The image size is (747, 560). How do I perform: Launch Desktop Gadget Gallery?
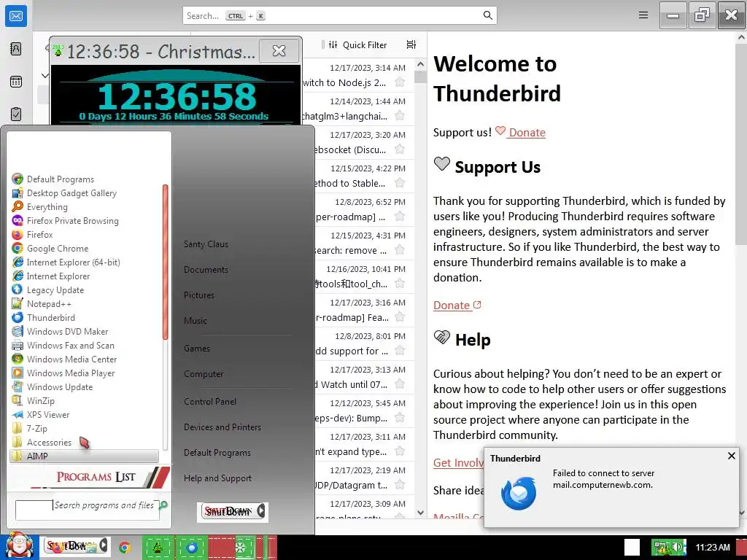click(71, 192)
